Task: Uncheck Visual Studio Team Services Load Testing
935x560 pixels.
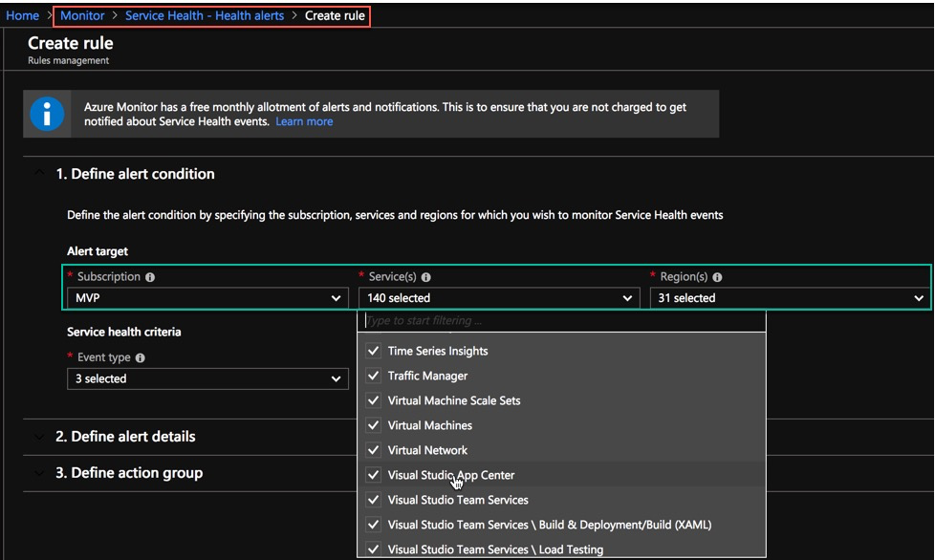Action: 373,549
